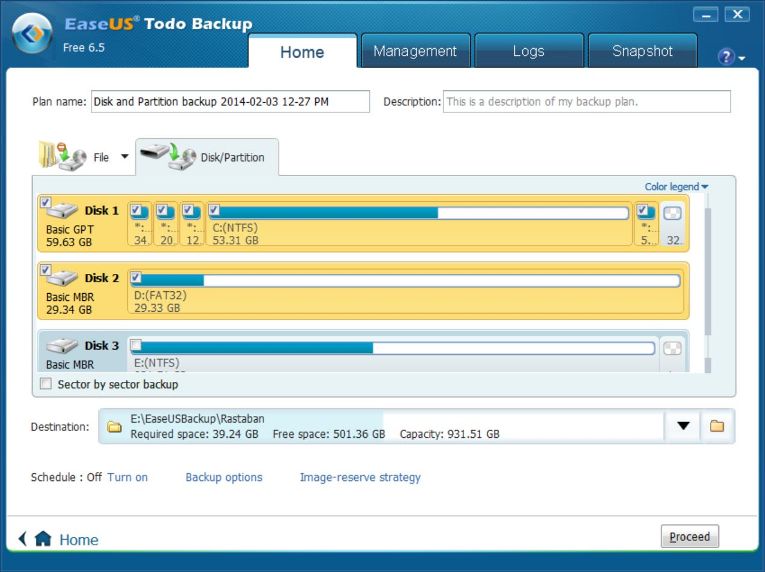Image resolution: width=765 pixels, height=572 pixels.
Task: Click the back arrow beside Home
Action: (x=22, y=539)
